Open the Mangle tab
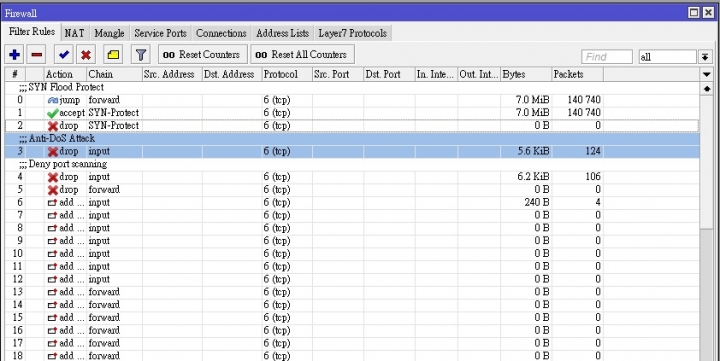This screenshot has height=361, width=720. [109, 34]
